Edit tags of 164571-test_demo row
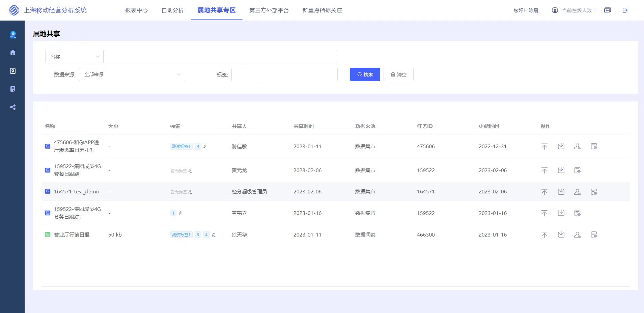644x313 pixels. (x=190, y=192)
